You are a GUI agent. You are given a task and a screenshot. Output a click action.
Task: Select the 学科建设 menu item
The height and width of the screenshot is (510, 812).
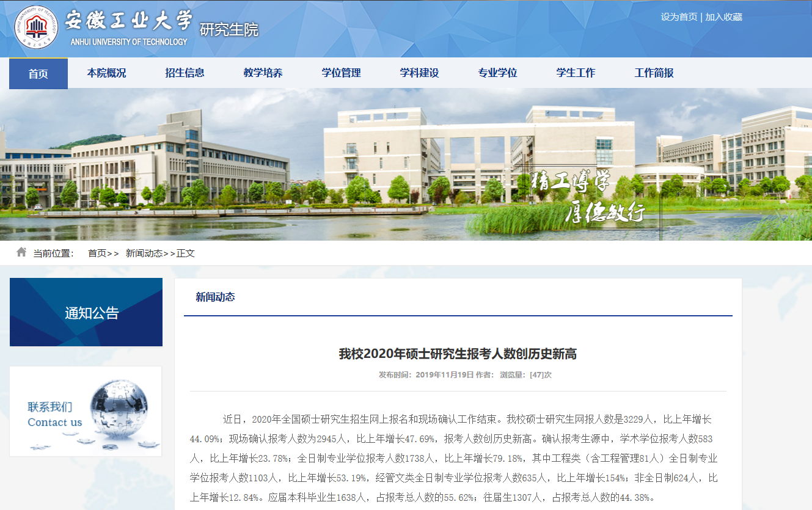click(x=419, y=73)
